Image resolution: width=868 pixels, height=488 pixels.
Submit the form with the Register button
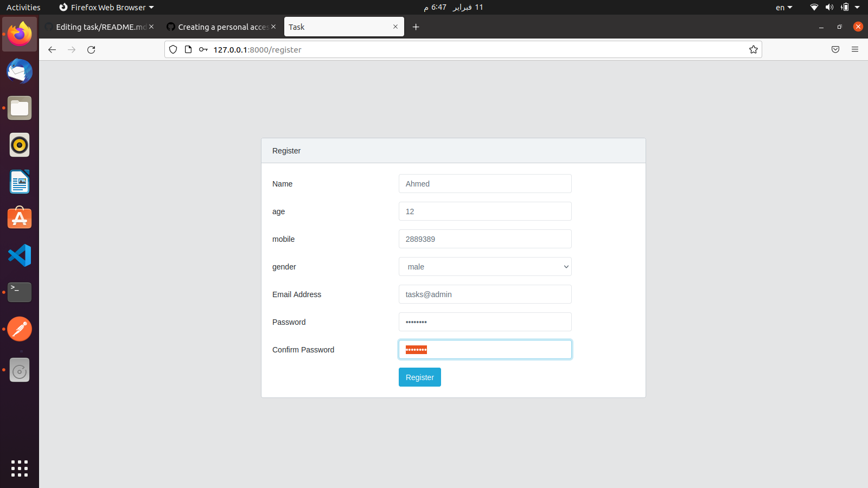tap(420, 377)
